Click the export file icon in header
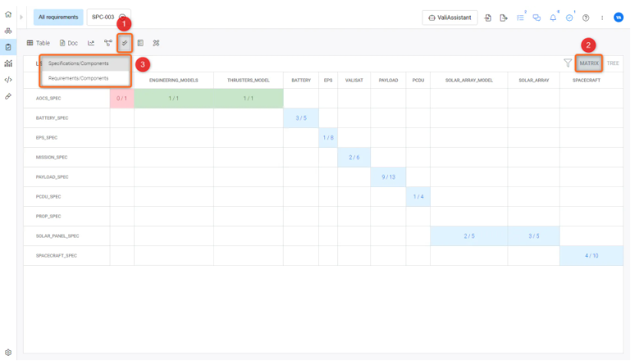The width and height of the screenshot is (634, 364). tap(504, 18)
